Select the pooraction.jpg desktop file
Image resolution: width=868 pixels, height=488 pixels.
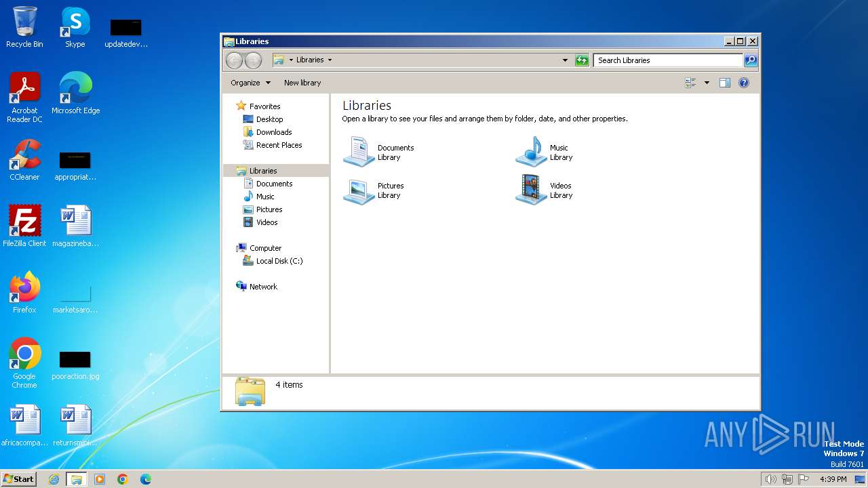tap(75, 365)
